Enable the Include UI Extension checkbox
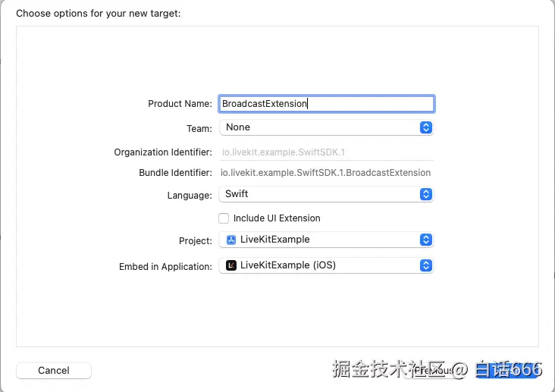The image size is (555, 392). [224, 218]
